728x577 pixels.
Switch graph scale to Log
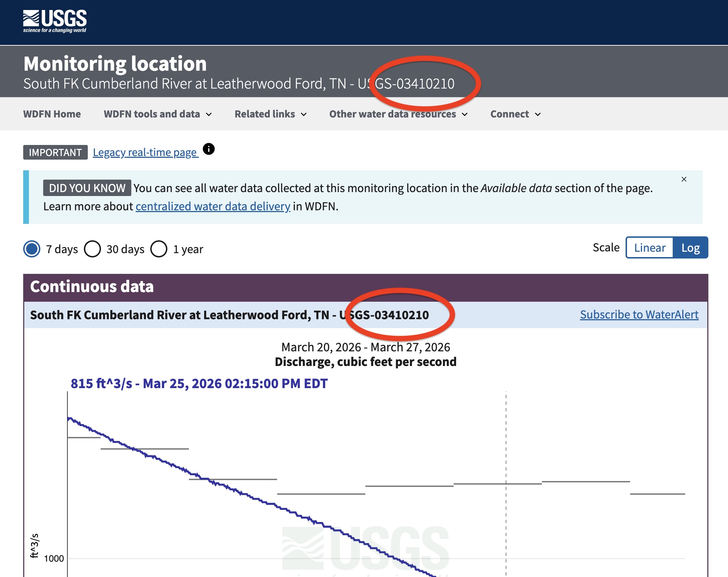691,247
